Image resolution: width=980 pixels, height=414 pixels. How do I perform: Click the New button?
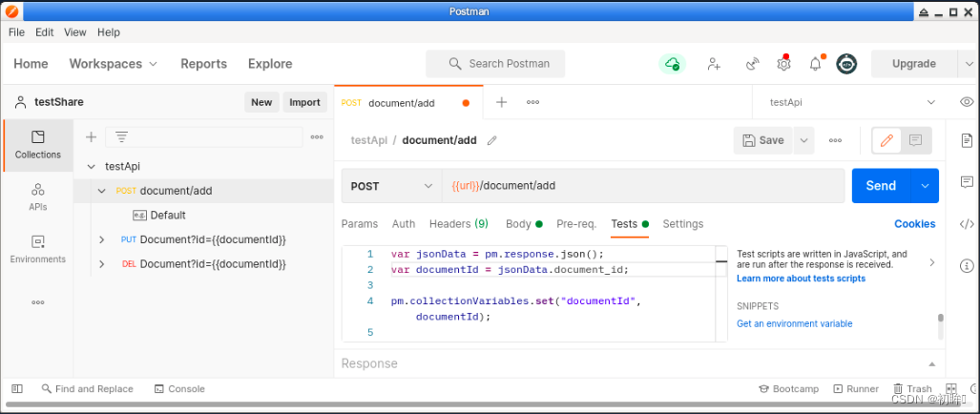[261, 102]
